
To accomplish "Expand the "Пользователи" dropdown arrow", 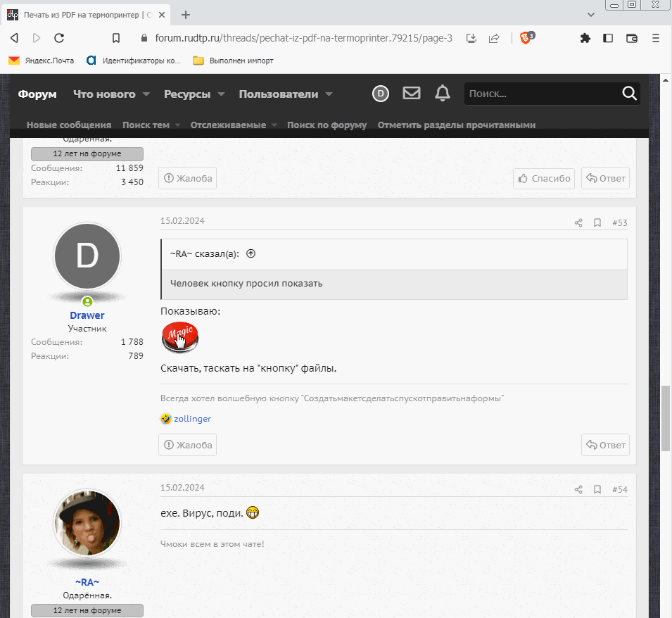I will (329, 94).
